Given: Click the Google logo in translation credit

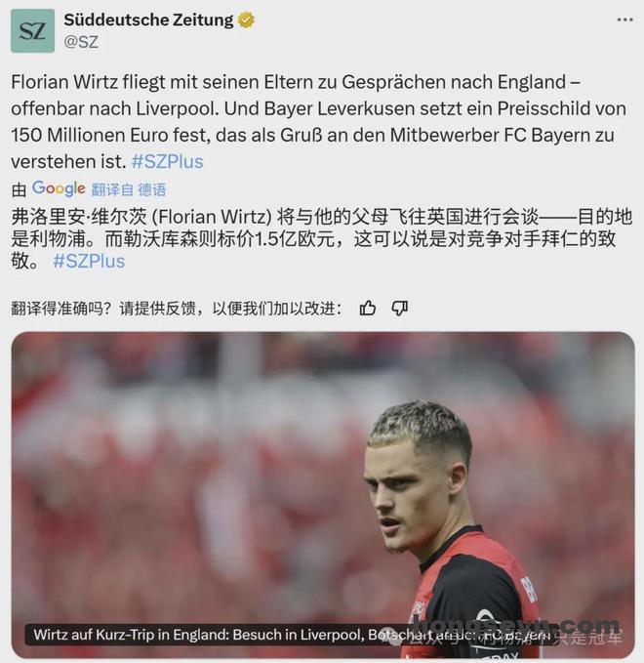Looking at the screenshot, I should (59, 188).
